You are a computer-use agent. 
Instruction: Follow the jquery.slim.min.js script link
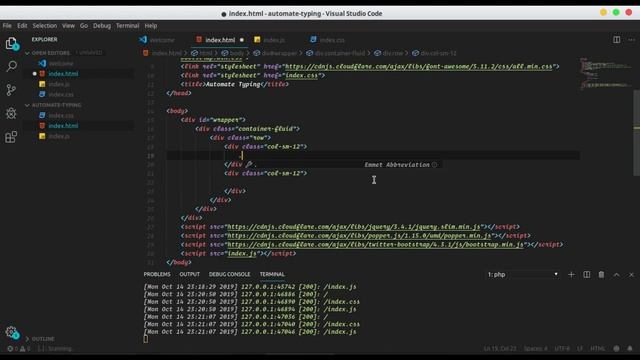pos(354,227)
